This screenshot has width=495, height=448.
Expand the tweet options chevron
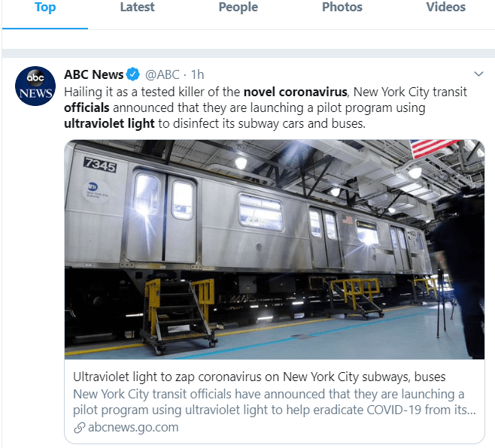(x=478, y=74)
